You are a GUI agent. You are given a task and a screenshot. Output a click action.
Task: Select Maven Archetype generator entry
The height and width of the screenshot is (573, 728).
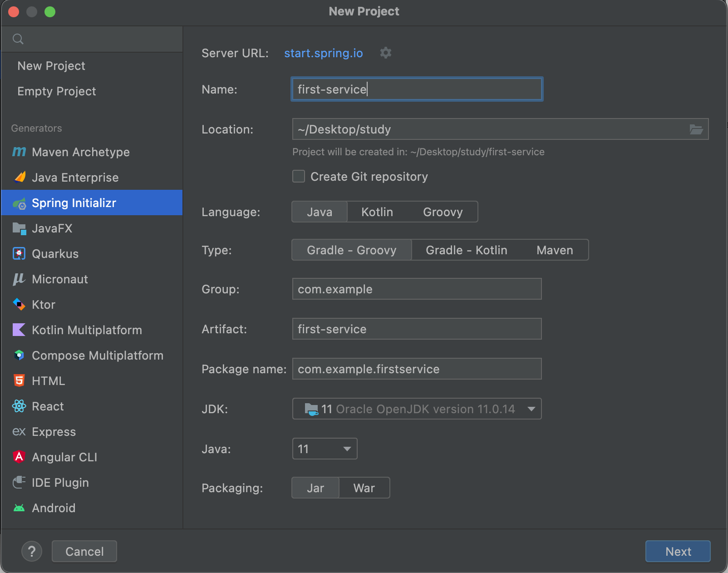92,152
